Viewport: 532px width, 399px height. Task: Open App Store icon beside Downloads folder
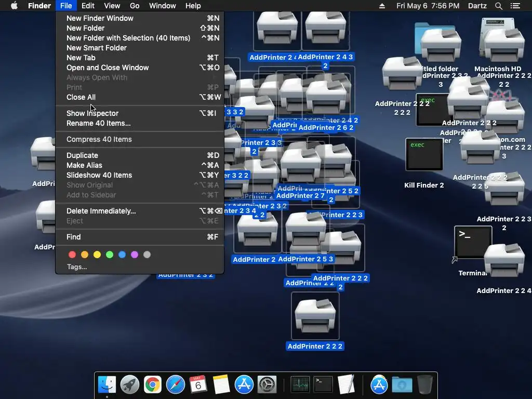tap(379, 385)
